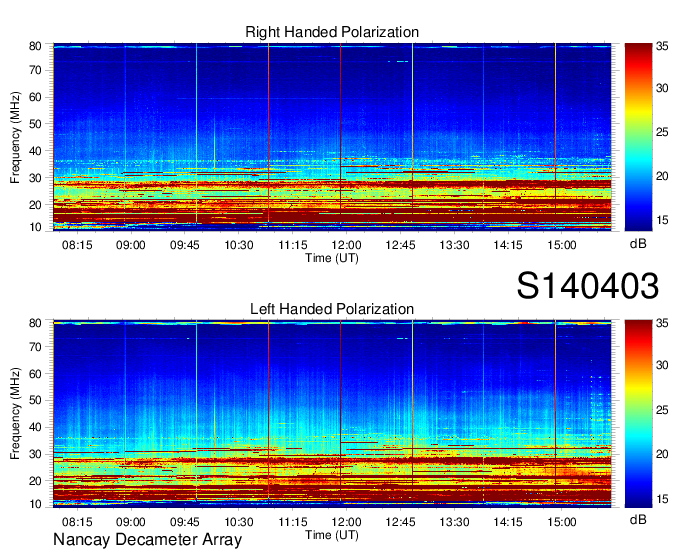Click the top plot's color bar
The width and height of the screenshot is (680, 552).
638,137
